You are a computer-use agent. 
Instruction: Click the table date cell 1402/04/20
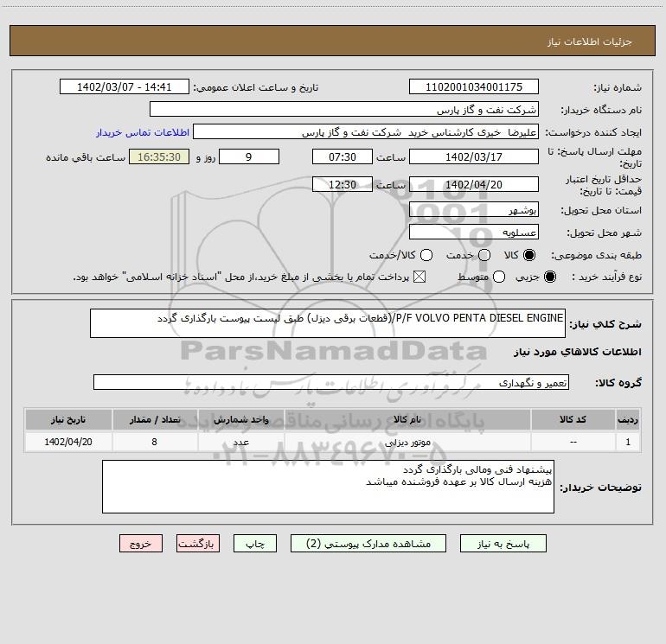[68, 442]
